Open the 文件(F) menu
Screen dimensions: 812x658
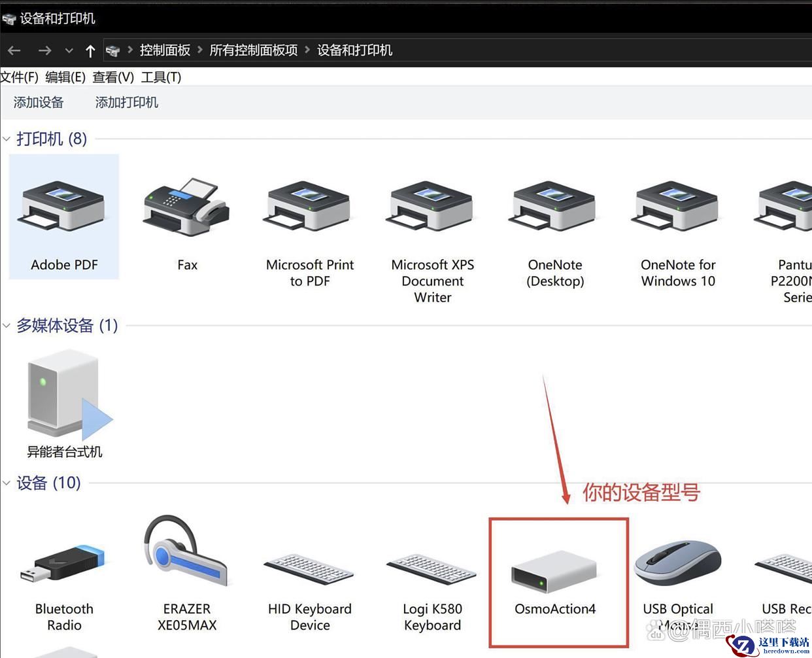pyautogui.click(x=19, y=77)
